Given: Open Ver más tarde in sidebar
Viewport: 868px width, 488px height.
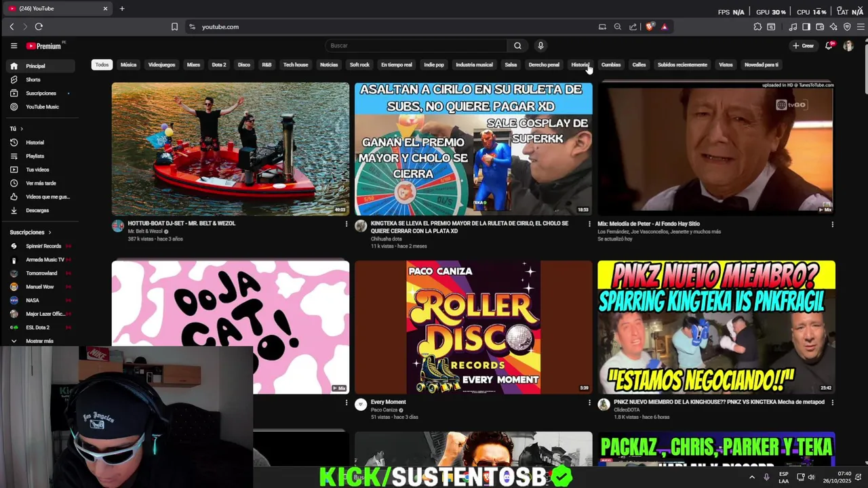Looking at the screenshot, I should click(x=40, y=183).
